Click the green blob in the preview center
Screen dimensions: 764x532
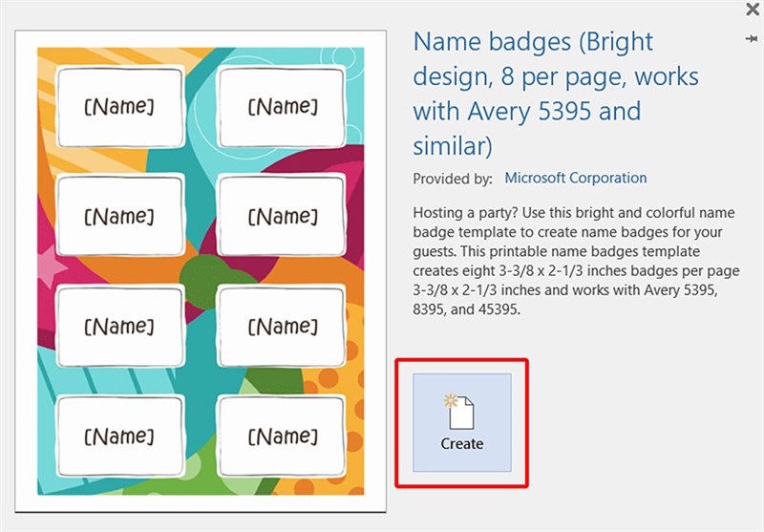coord(199,272)
